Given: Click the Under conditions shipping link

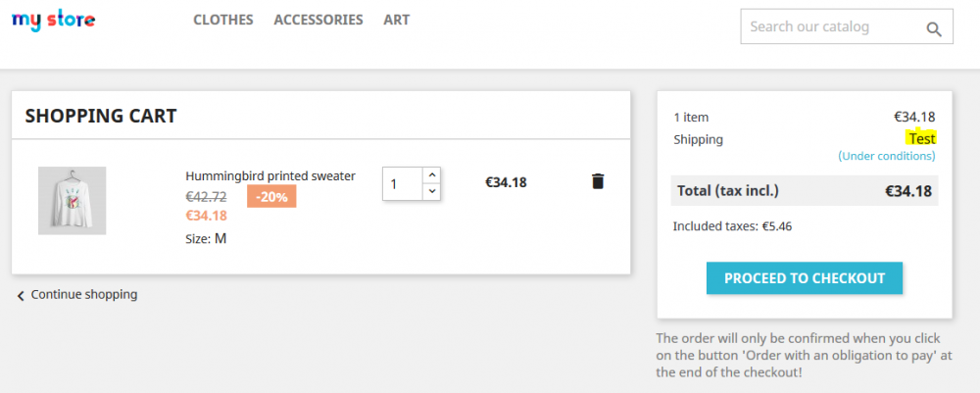Looking at the screenshot, I should [x=887, y=156].
